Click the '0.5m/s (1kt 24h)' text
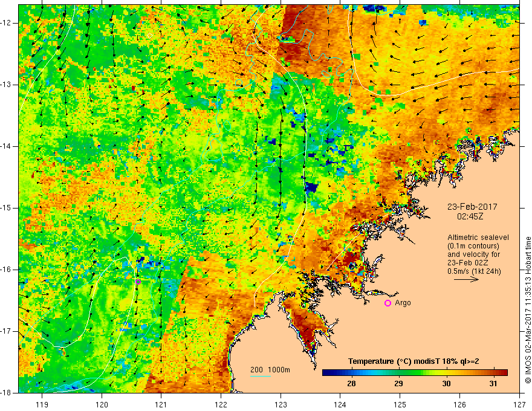532x411 pixels. click(x=474, y=271)
